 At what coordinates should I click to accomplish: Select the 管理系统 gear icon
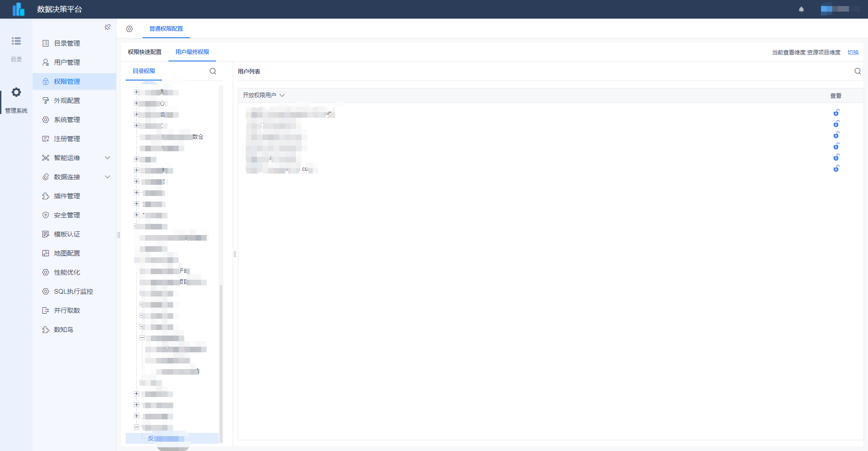(16, 92)
